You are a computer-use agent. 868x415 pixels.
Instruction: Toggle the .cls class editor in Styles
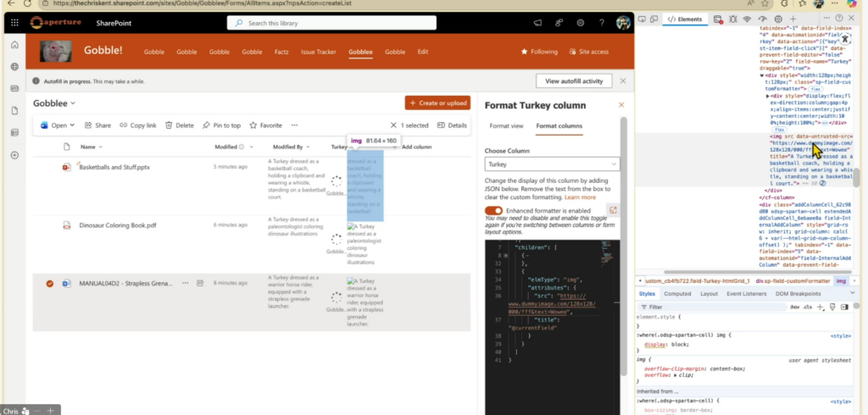coord(807,307)
